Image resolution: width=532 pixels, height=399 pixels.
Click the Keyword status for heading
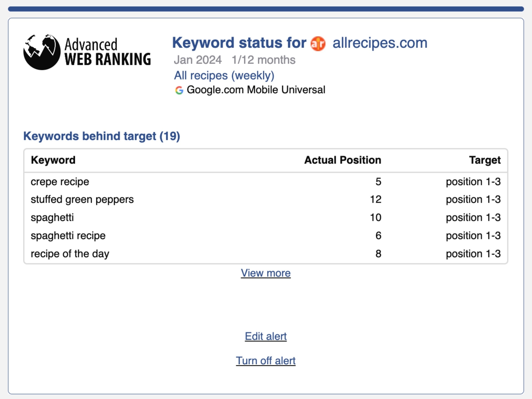tap(239, 43)
